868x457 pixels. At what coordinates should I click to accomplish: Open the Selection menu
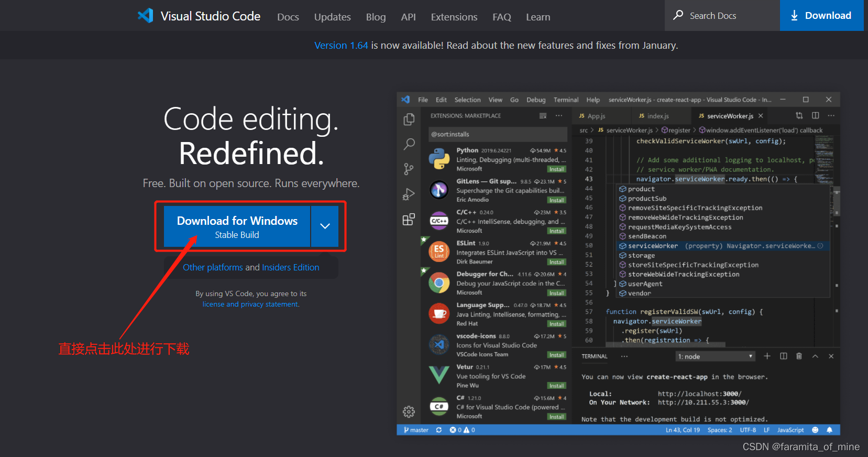(467, 100)
